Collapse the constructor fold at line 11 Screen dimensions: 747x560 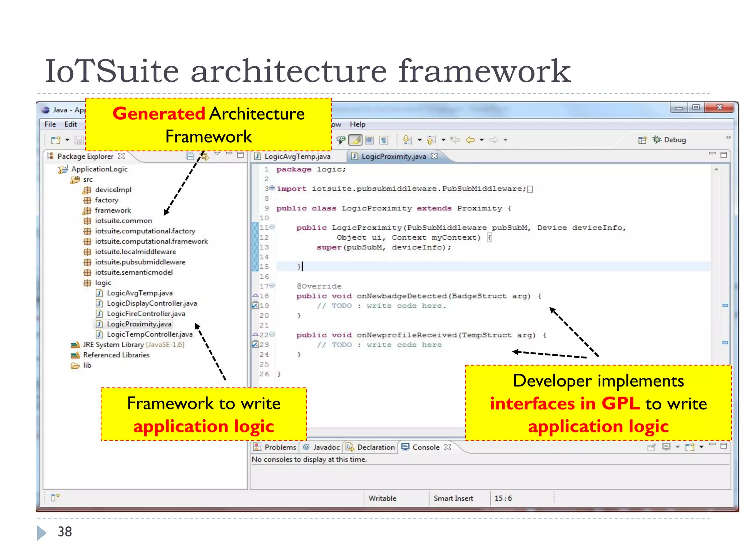point(272,227)
